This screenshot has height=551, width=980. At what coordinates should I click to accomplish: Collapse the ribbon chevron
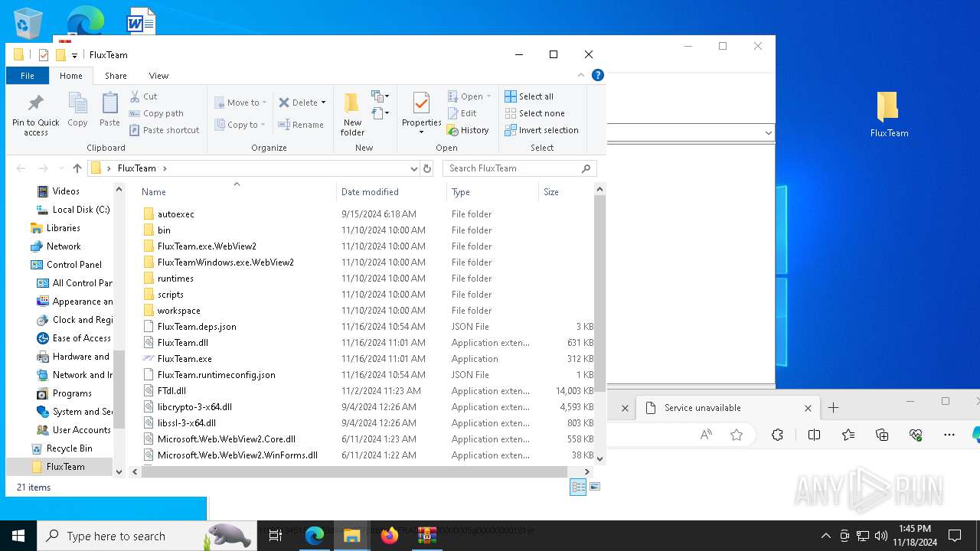point(581,75)
